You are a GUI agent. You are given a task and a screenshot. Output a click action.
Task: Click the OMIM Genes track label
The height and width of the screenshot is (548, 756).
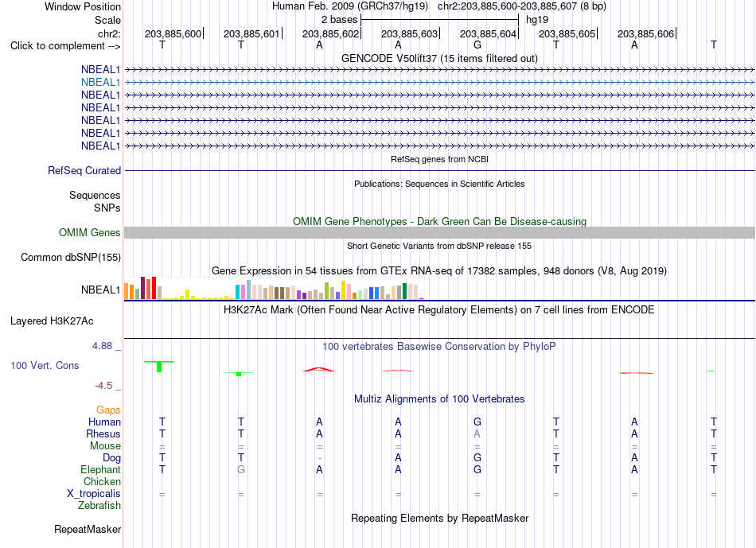pyautogui.click(x=90, y=233)
